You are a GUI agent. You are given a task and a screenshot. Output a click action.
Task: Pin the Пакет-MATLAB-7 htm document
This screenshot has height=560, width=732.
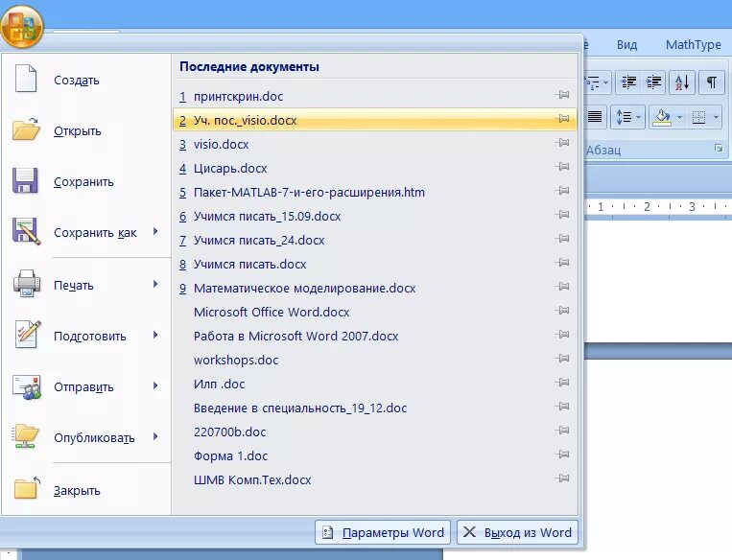563,191
